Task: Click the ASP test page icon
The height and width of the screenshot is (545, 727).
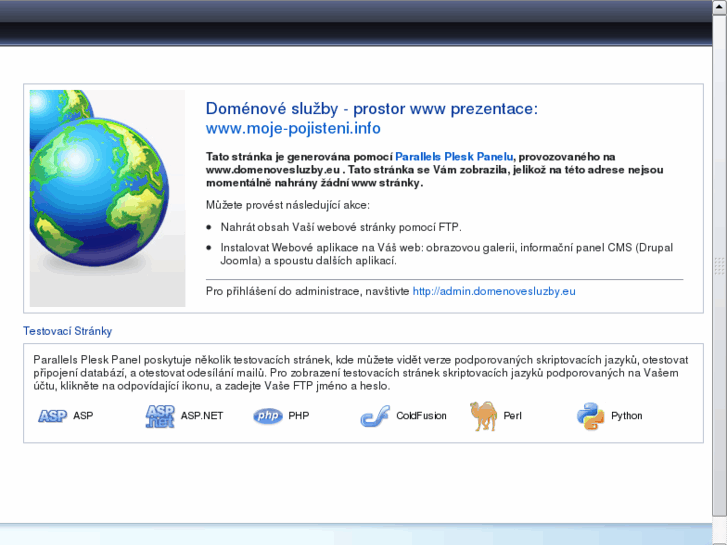Action: point(52,416)
